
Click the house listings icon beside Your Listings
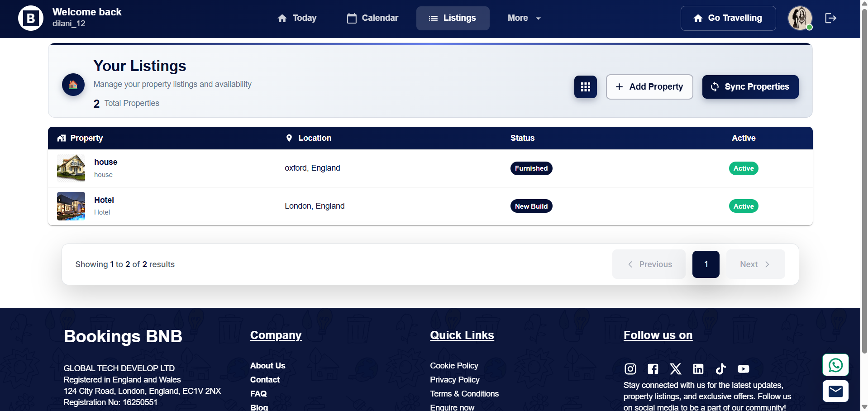pyautogui.click(x=73, y=84)
